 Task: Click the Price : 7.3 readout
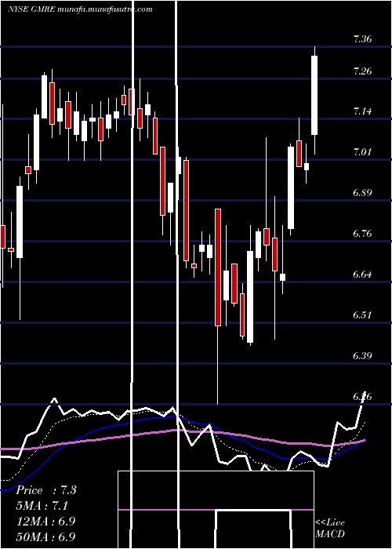(x=46, y=490)
